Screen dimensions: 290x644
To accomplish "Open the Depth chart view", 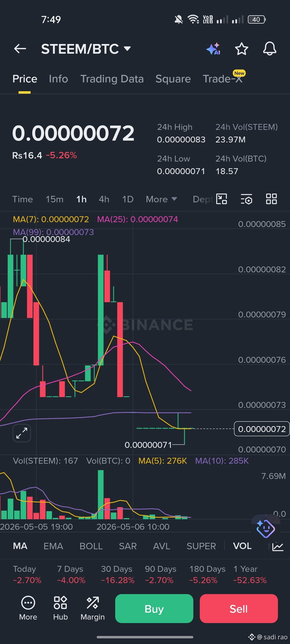I will tap(203, 199).
